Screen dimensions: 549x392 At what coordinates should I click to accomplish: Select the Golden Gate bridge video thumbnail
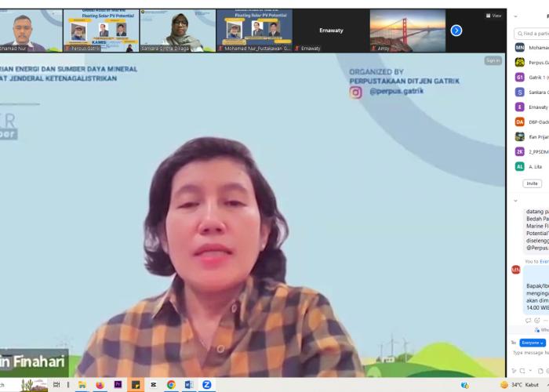tap(407, 29)
